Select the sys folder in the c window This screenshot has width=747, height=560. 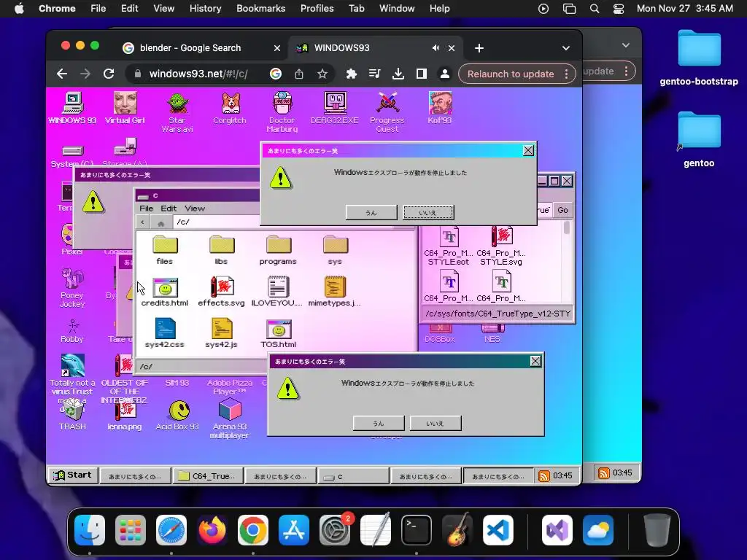click(x=335, y=250)
